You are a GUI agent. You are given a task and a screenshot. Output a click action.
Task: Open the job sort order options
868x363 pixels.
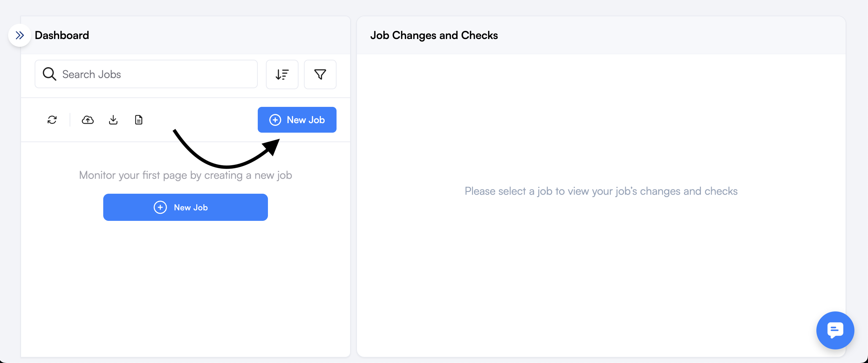click(x=282, y=75)
